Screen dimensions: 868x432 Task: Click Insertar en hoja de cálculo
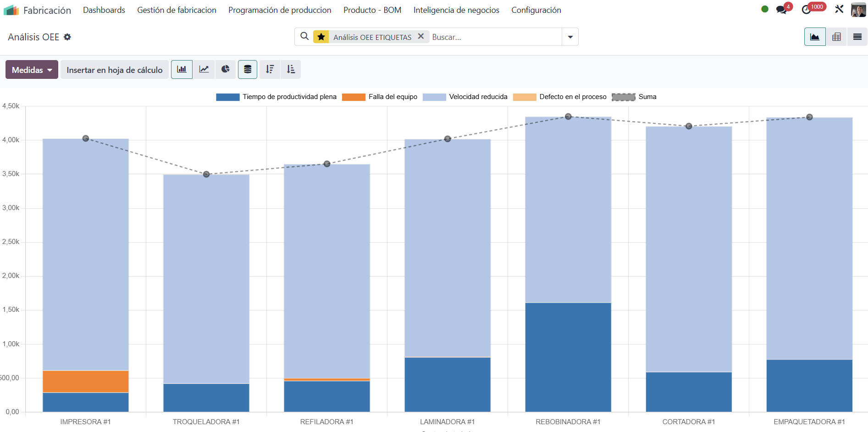114,70
